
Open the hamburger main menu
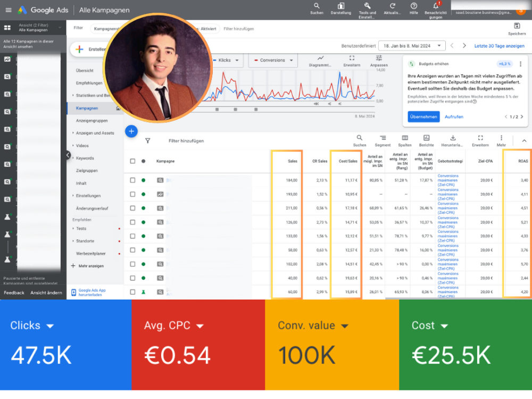coord(9,10)
